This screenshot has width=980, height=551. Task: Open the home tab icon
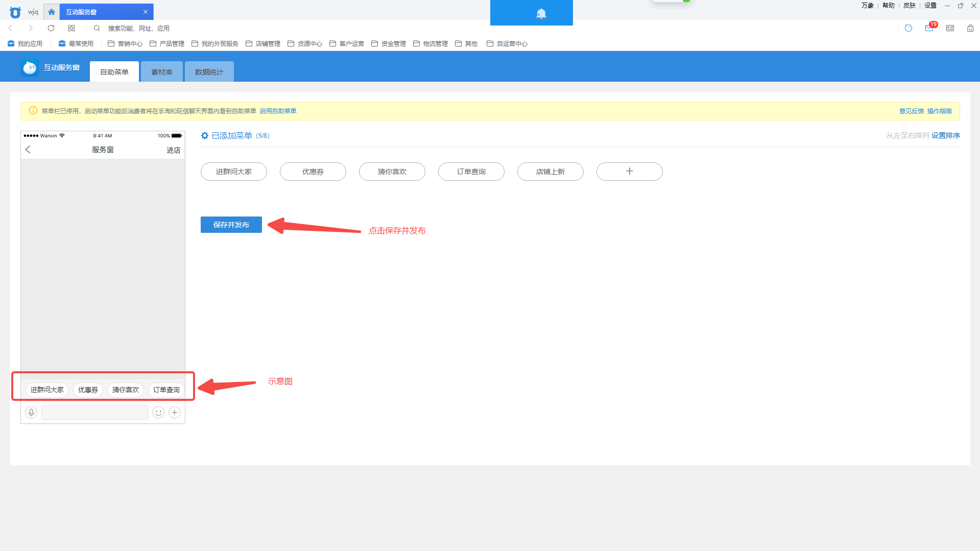(x=52, y=12)
